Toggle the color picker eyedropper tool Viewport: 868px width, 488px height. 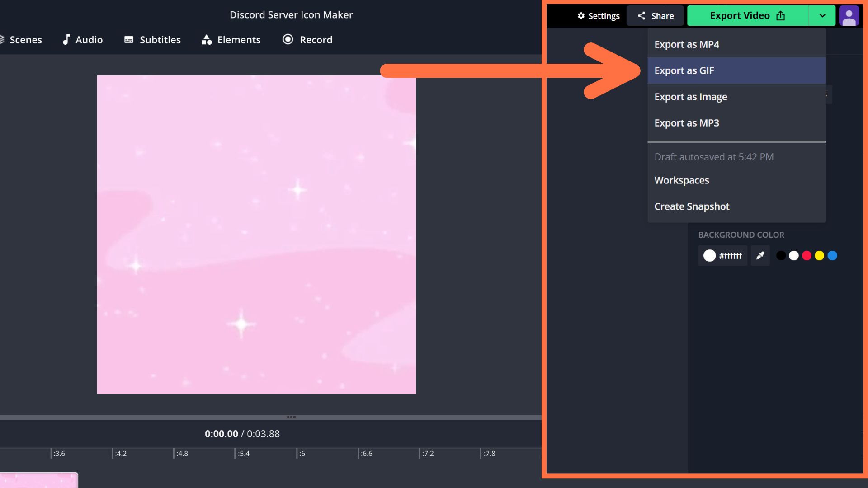click(x=759, y=255)
